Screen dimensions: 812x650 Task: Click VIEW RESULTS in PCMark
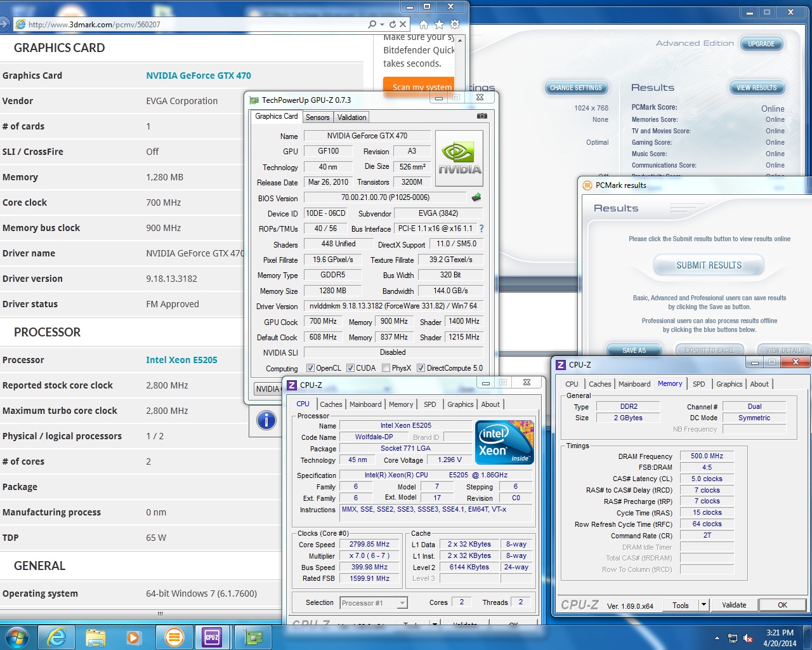[x=756, y=88]
